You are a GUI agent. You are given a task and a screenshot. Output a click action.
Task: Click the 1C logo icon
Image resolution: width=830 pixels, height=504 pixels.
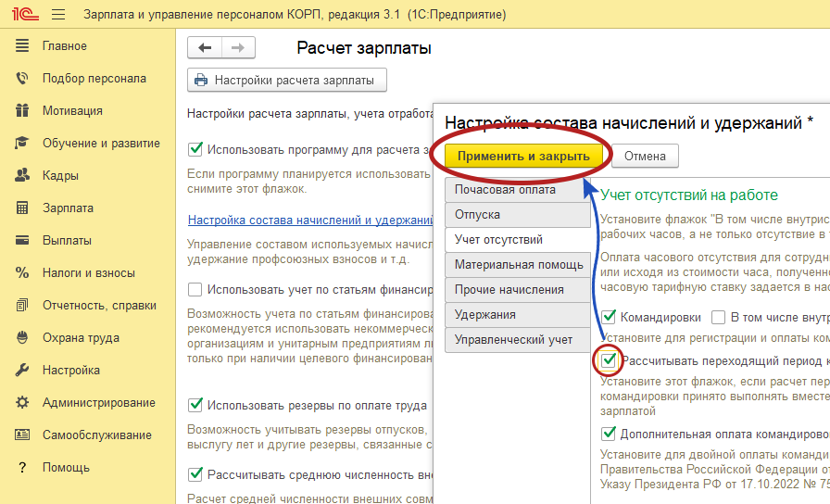point(23,16)
